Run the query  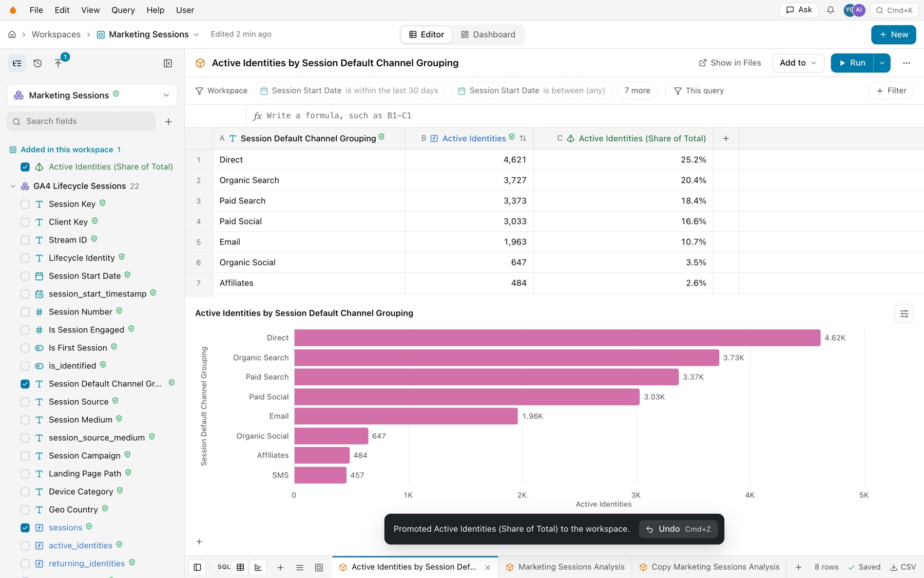[x=852, y=63]
